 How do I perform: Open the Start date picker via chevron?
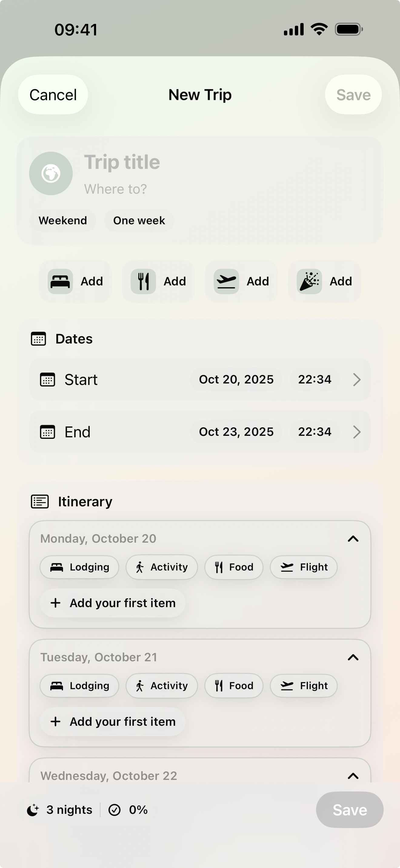click(356, 380)
